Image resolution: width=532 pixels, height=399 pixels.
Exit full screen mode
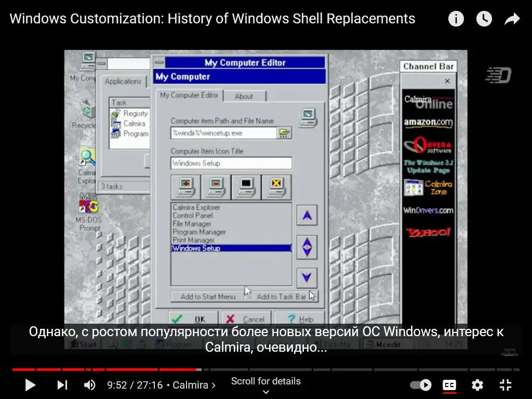(506, 385)
